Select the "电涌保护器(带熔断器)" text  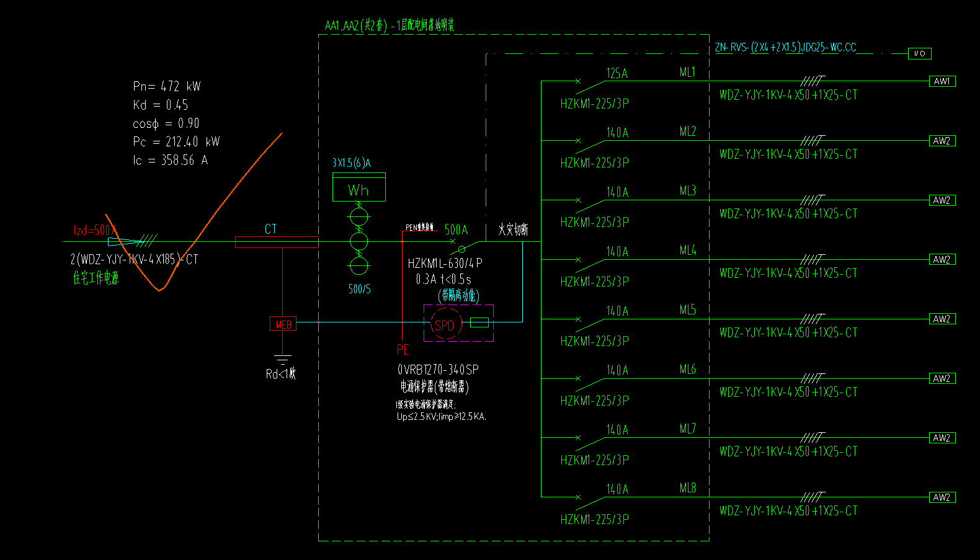pyautogui.click(x=434, y=387)
